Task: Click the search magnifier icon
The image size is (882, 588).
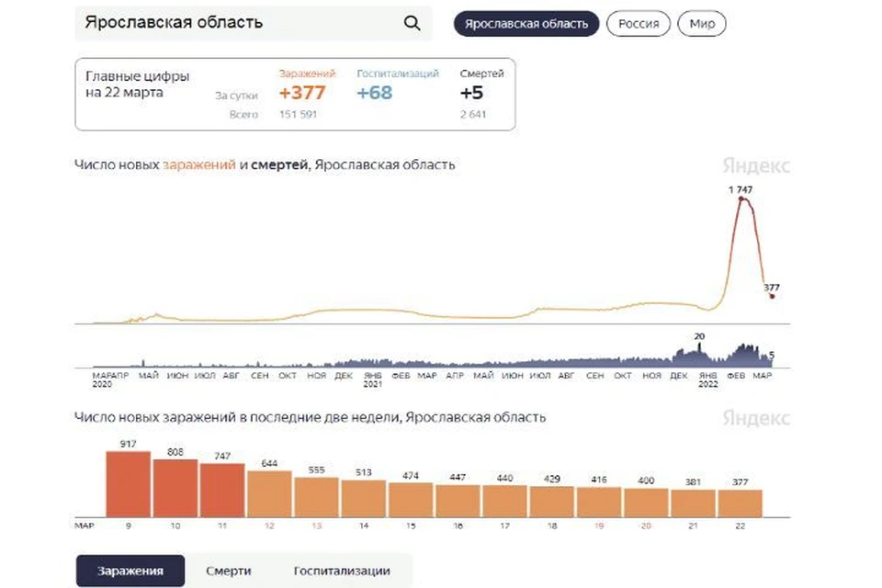Action: 412,23
